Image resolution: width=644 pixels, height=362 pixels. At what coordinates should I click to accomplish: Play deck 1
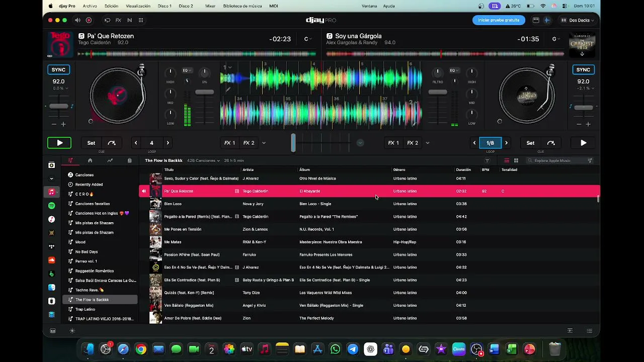[59, 143]
